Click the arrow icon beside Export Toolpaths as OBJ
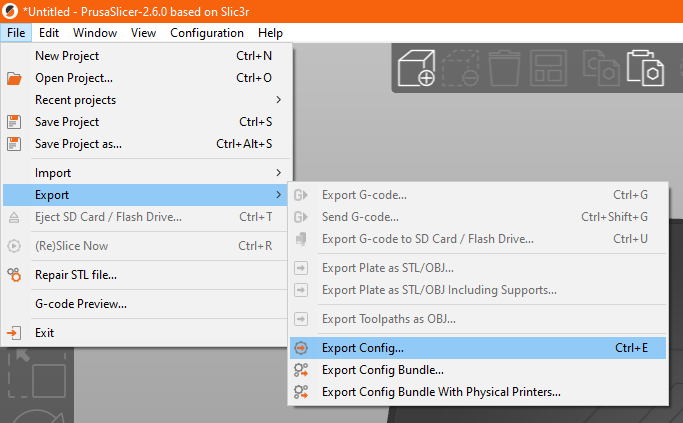 pos(301,319)
